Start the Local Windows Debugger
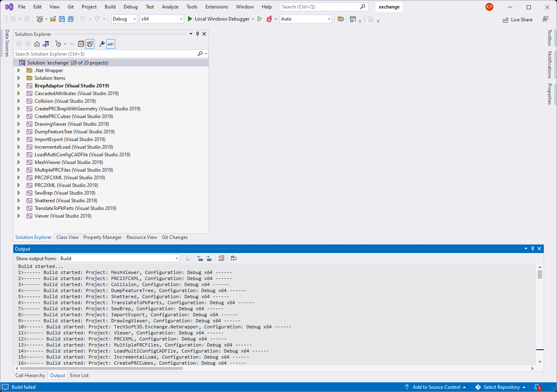The height and width of the screenshot is (392, 557). click(x=219, y=19)
